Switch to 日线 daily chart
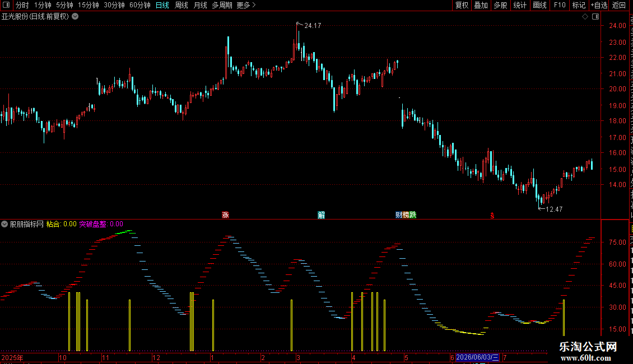Viewport: 633px width, 364px height. (x=162, y=5)
